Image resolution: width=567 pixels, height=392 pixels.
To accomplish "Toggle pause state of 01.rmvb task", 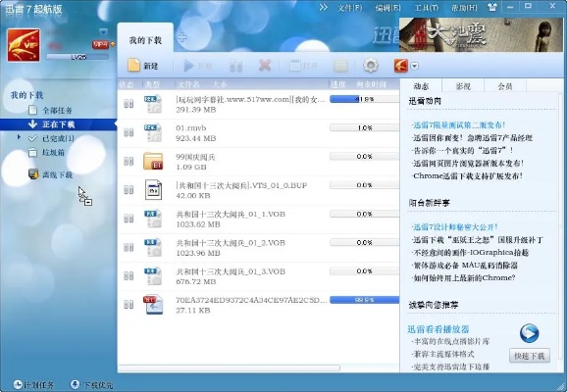I will [129, 132].
